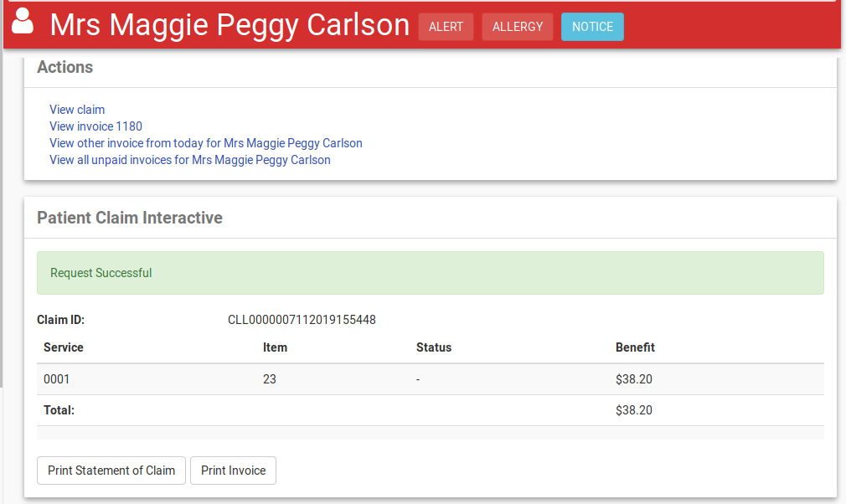Click the Request Successful message banner

point(431,273)
